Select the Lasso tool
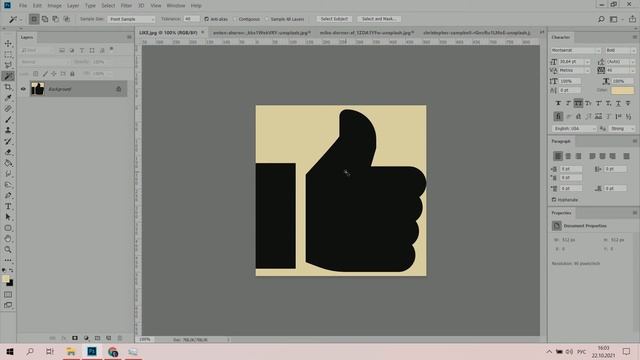The height and width of the screenshot is (360, 640). 8,65
